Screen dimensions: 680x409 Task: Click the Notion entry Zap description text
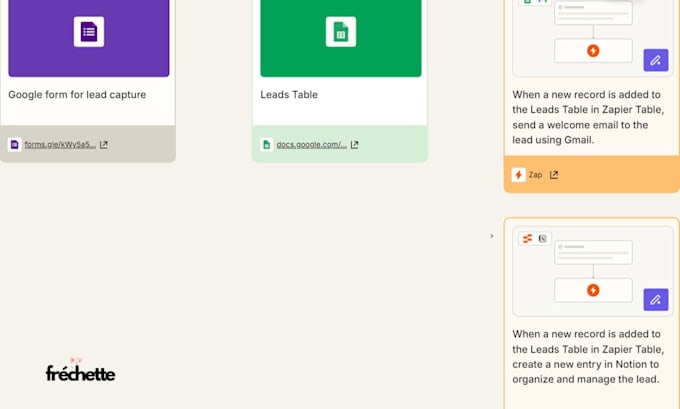coord(588,357)
